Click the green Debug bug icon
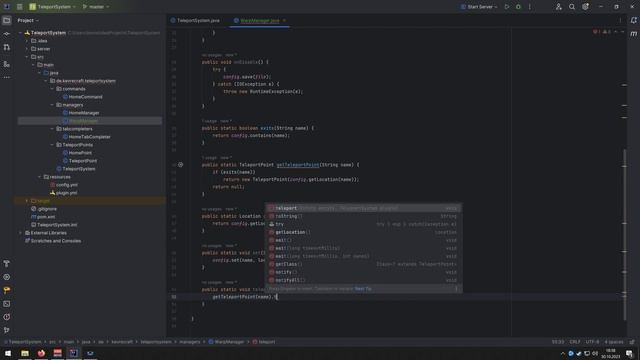 [518, 7]
